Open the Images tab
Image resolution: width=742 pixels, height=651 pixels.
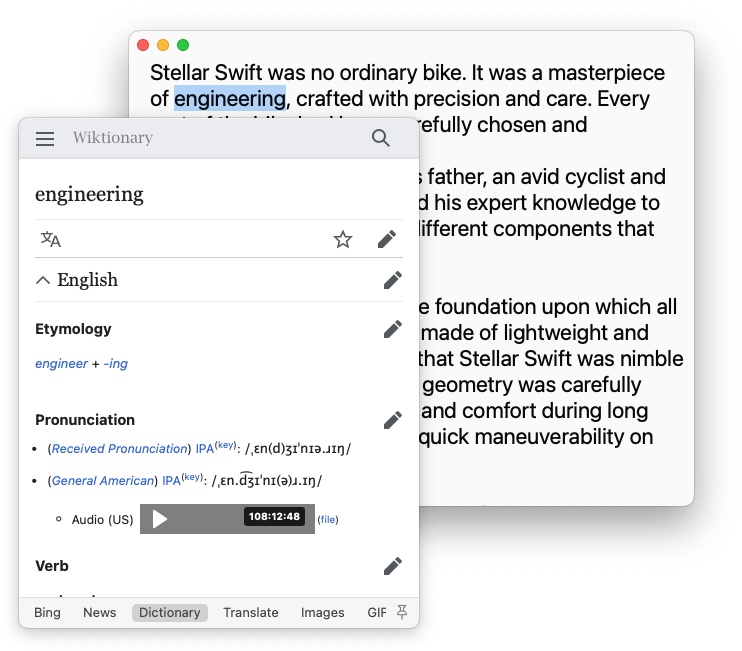click(322, 613)
